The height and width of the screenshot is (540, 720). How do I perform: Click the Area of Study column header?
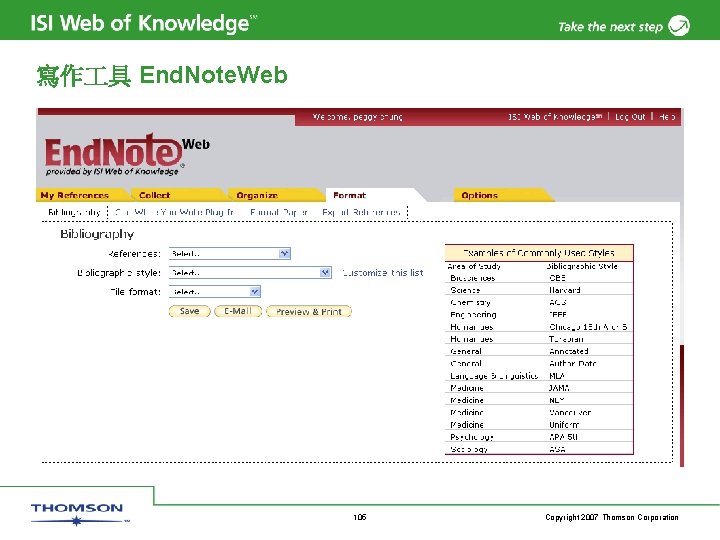pyautogui.click(x=474, y=266)
